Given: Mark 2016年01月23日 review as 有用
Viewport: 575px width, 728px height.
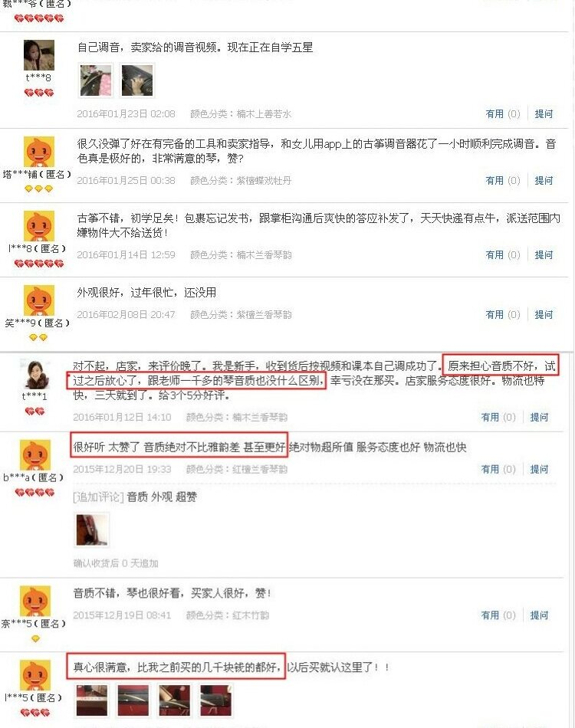Looking at the screenshot, I should click(x=502, y=113).
